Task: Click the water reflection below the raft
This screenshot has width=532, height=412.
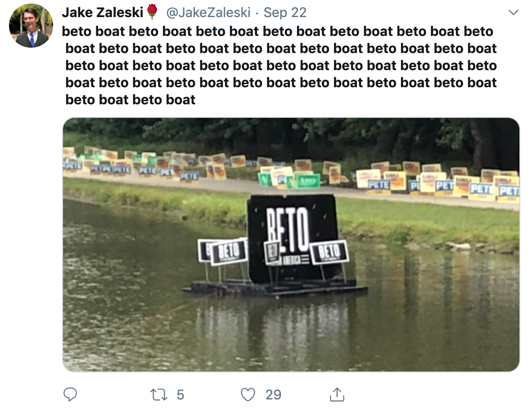Action: point(275,326)
